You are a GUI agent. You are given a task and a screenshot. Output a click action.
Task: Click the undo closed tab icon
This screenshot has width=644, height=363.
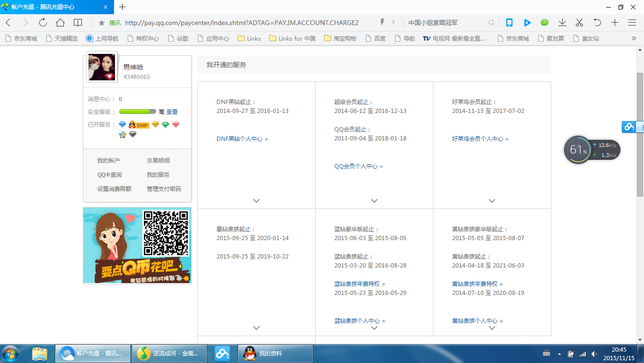[x=597, y=23]
